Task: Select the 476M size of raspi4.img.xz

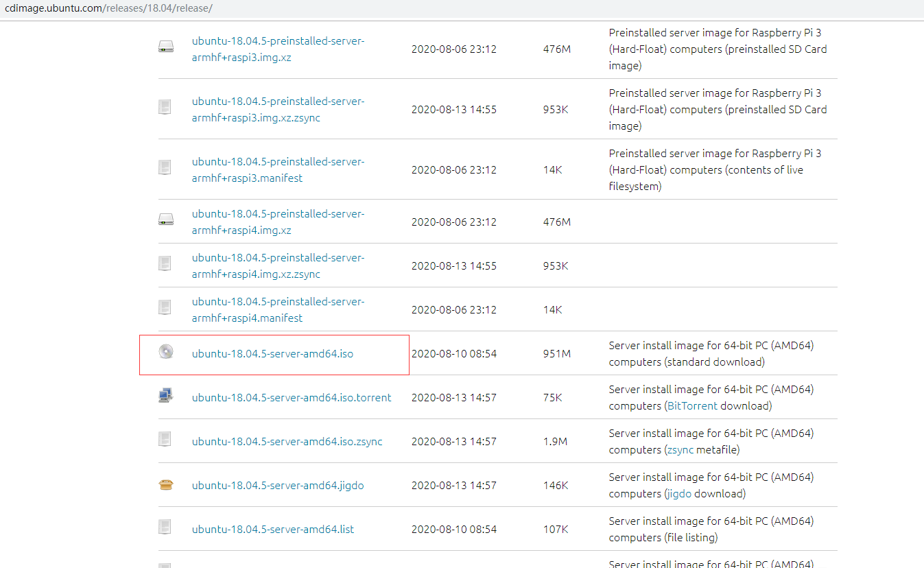Action: tap(557, 222)
